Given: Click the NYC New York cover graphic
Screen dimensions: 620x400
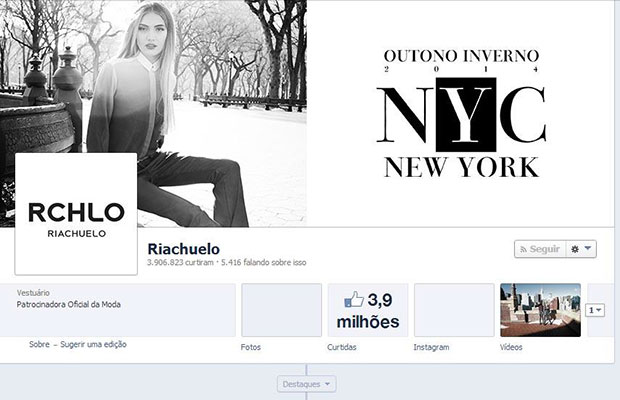Looking at the screenshot, I should coord(461,113).
